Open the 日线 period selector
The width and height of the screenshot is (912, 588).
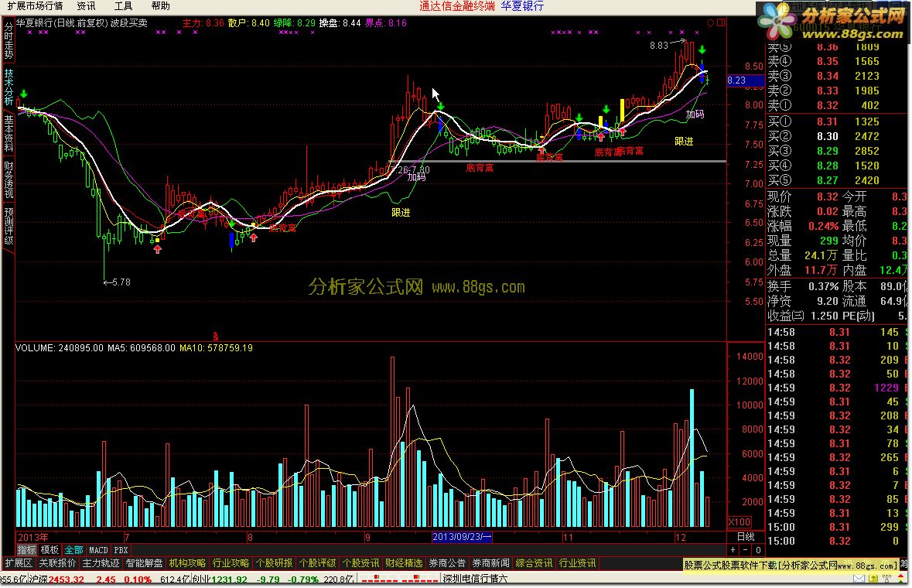pyautogui.click(x=746, y=537)
